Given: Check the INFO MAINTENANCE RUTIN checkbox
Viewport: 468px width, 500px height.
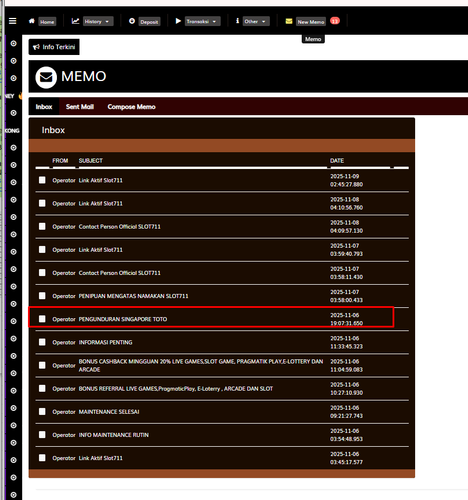Looking at the screenshot, I should point(42,435).
